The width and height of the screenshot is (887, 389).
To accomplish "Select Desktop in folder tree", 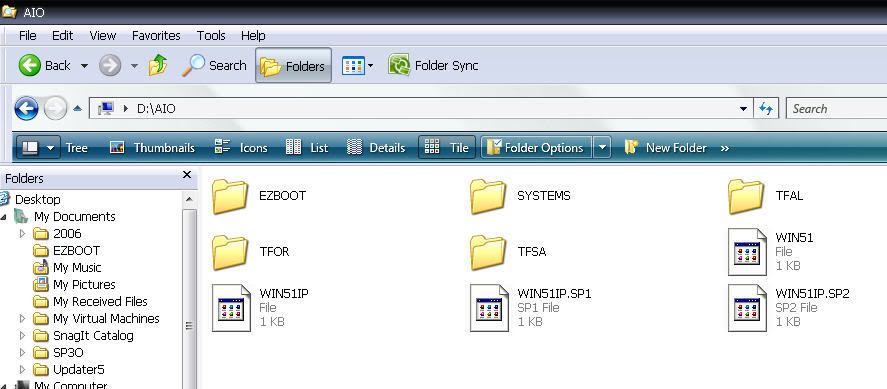I will pyautogui.click(x=37, y=199).
